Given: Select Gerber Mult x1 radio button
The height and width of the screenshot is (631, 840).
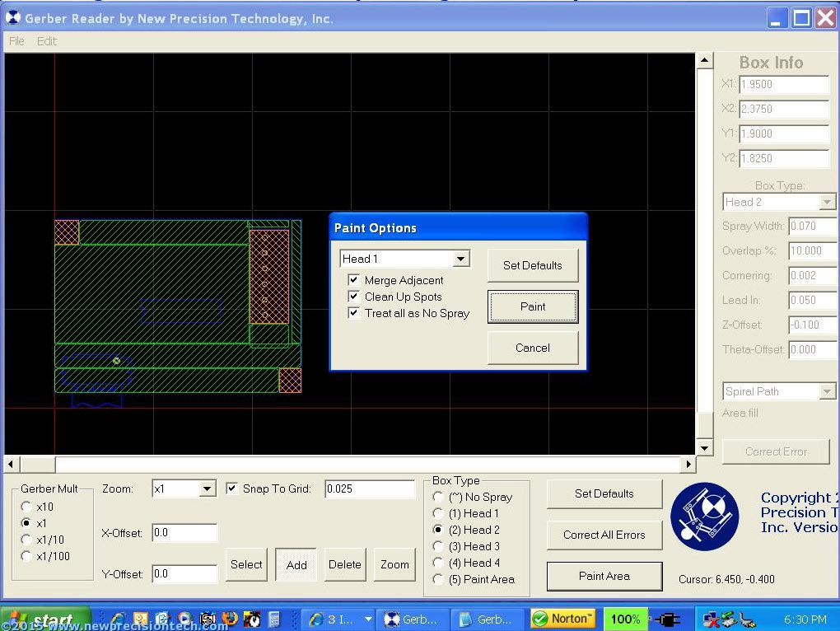Looking at the screenshot, I should coord(26,523).
